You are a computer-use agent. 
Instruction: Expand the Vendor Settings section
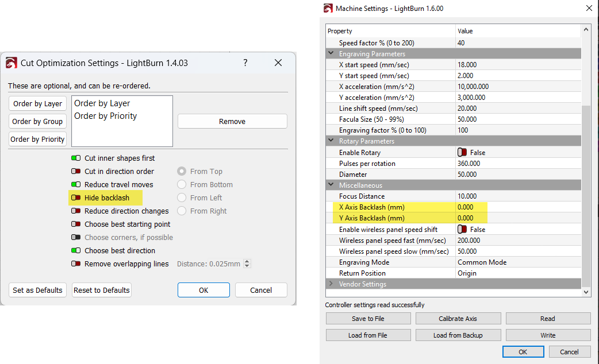click(331, 284)
